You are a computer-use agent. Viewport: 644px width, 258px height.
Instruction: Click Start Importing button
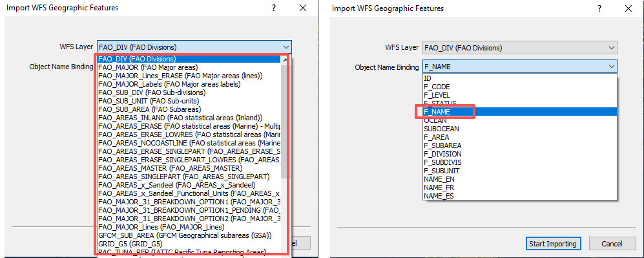(x=553, y=244)
